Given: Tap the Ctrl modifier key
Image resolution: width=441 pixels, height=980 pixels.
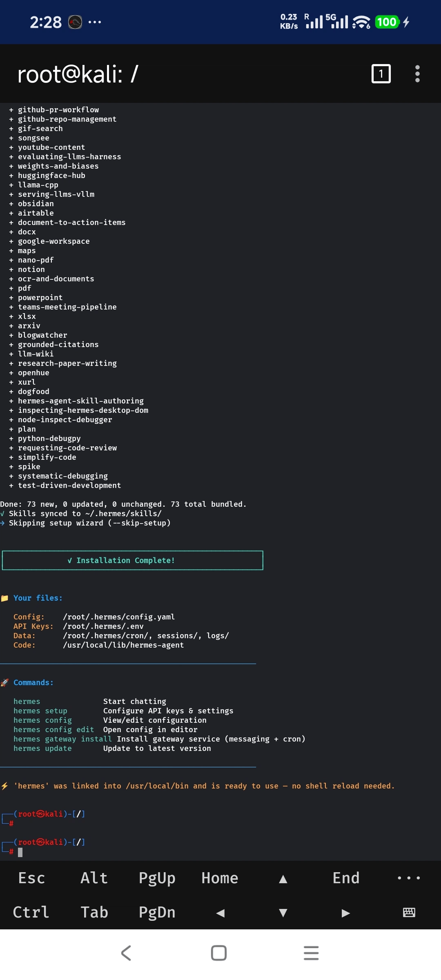Looking at the screenshot, I should (x=31, y=912).
